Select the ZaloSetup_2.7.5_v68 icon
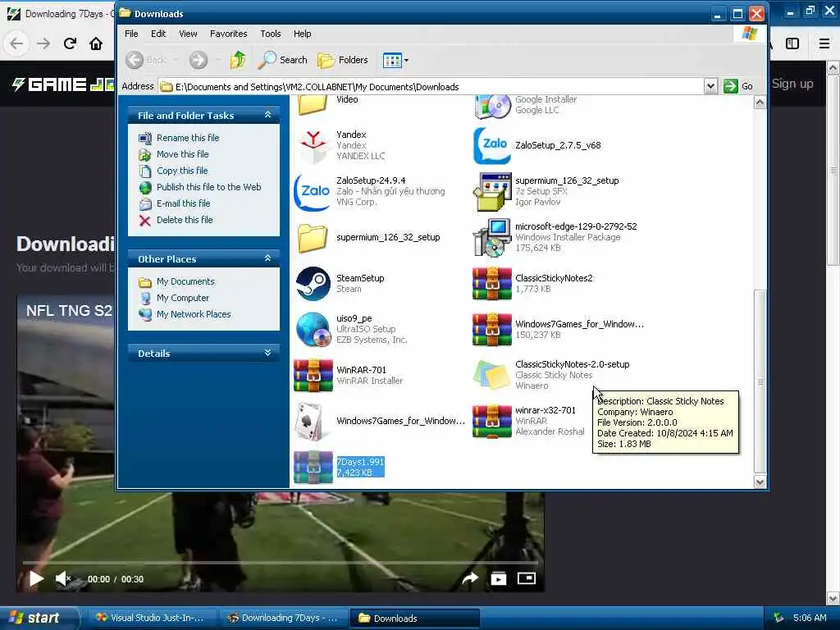 tap(492, 145)
